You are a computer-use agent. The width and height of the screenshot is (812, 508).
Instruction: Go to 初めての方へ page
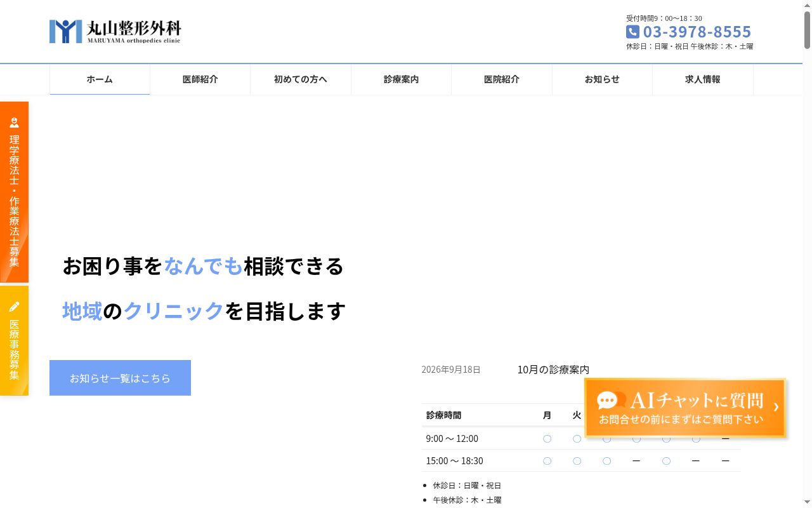tap(301, 79)
